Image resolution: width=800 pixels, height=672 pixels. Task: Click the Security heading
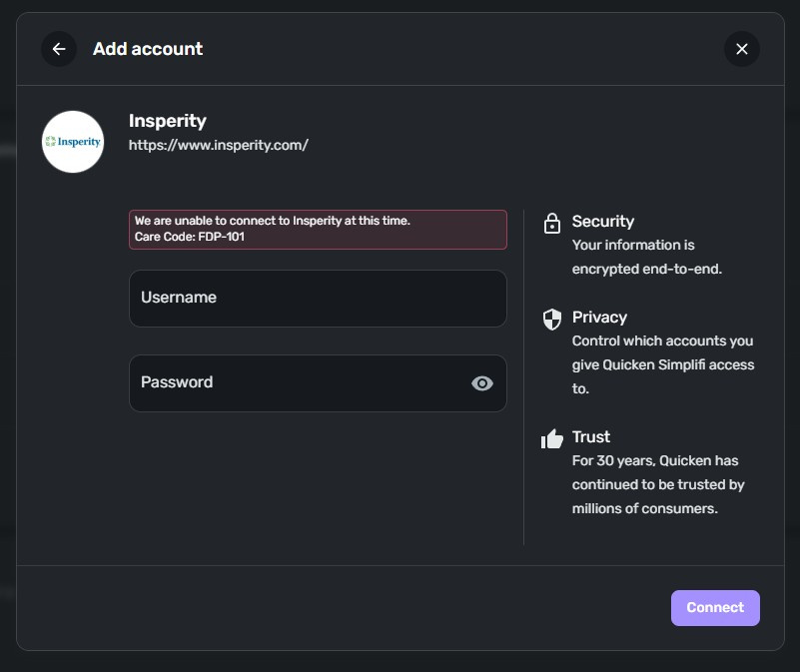(602, 222)
